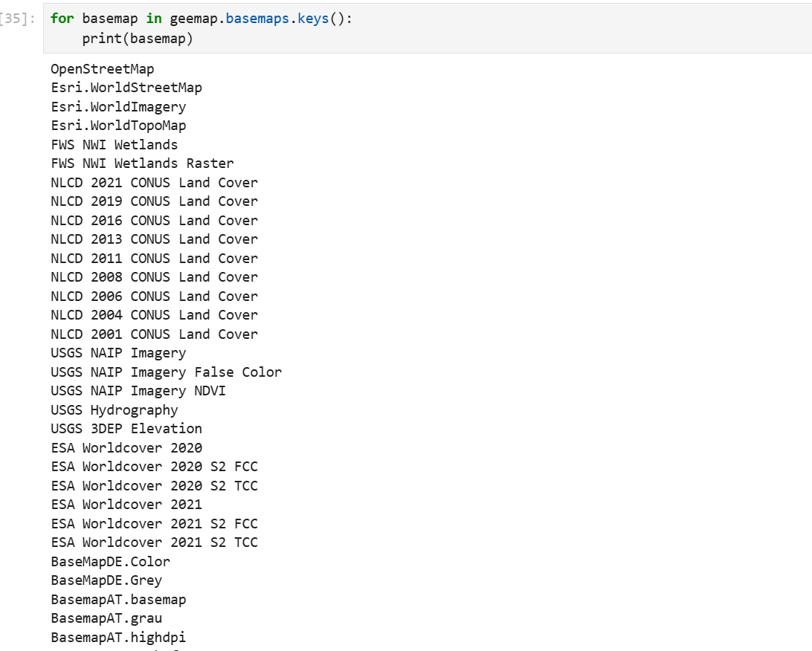This screenshot has width=812, height=651.
Task: Click NLCD 2011 CONUS Land Cover entry
Action: click(155, 258)
